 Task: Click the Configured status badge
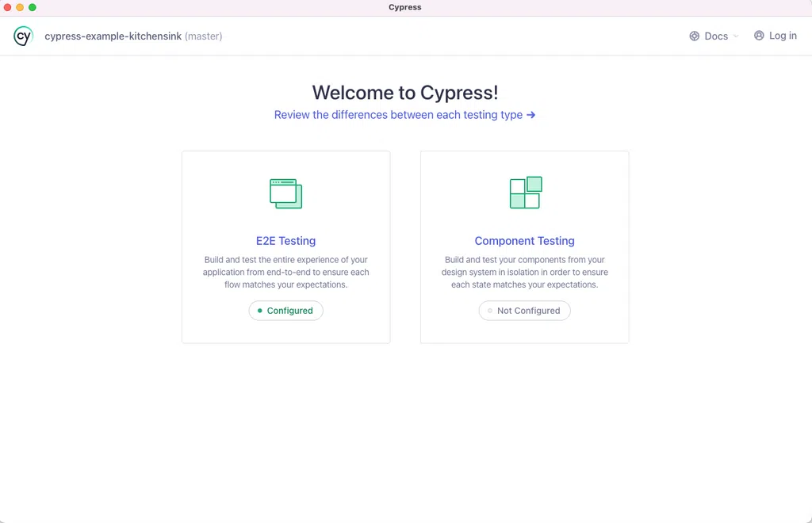point(286,311)
